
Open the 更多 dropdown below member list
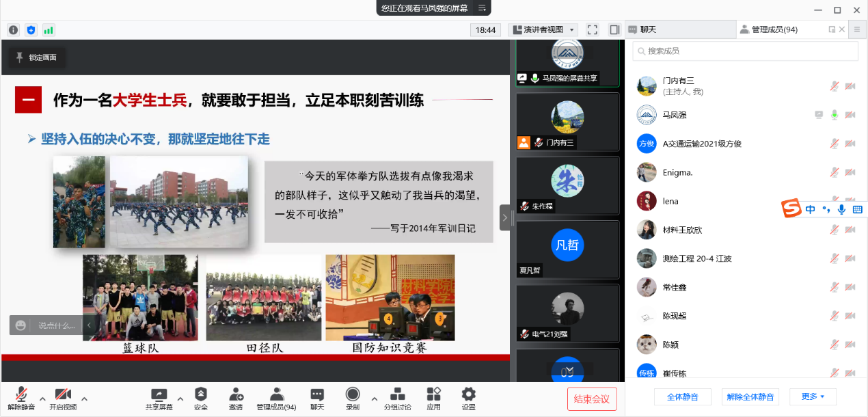(x=813, y=396)
